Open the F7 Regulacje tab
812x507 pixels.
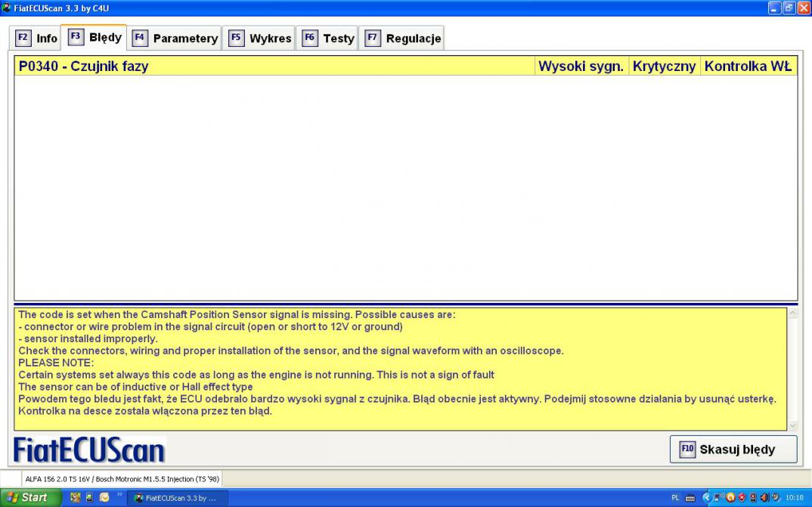(x=402, y=39)
